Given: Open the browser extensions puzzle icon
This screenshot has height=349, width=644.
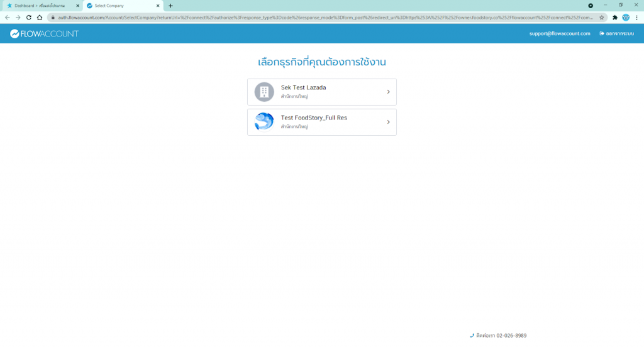Looking at the screenshot, I should click(614, 18).
